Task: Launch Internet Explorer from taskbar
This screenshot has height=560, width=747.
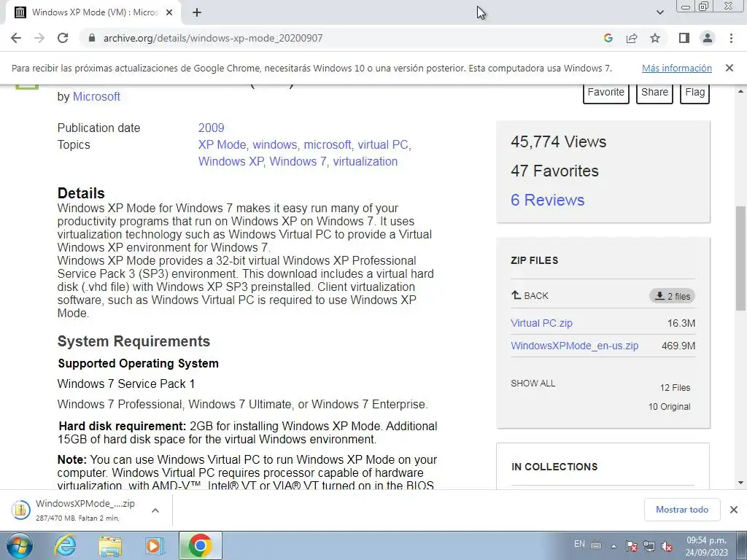Action: tap(65, 545)
